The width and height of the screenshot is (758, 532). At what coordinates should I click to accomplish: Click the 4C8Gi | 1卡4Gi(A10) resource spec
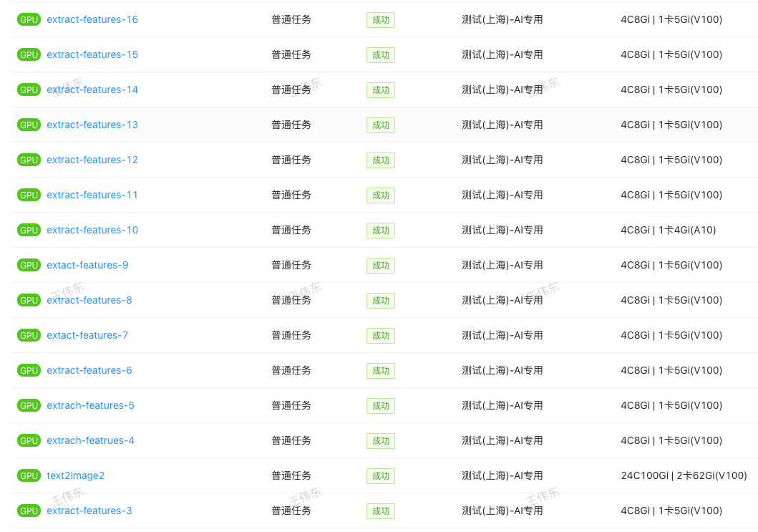[x=668, y=231]
